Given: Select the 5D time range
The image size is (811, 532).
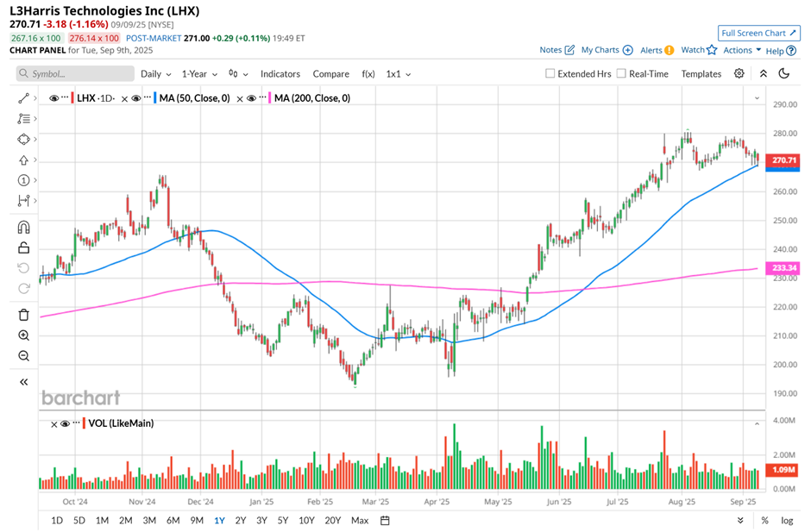Looking at the screenshot, I should [x=79, y=520].
